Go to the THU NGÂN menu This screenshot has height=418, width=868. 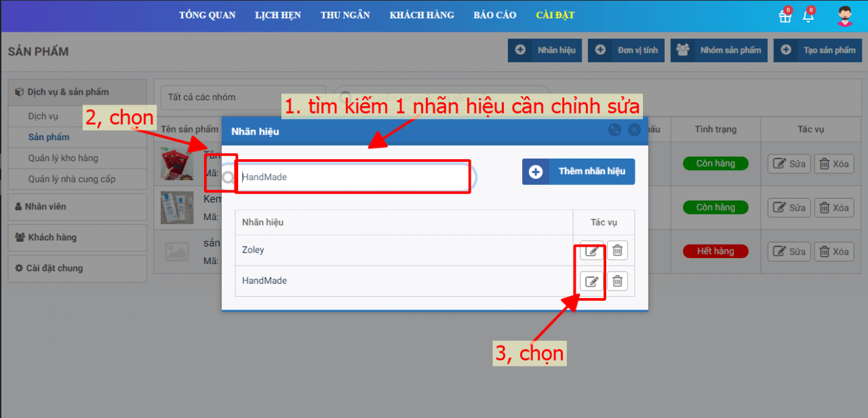click(x=345, y=16)
